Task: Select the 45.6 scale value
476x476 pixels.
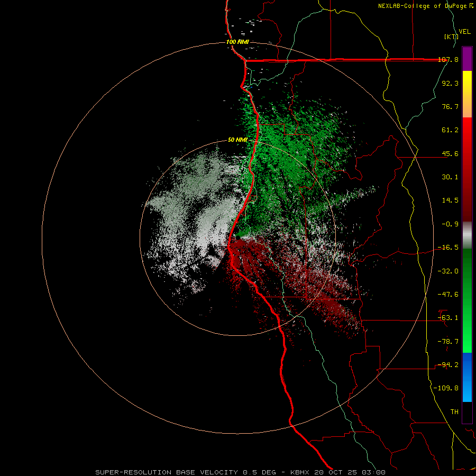Action: click(450, 153)
